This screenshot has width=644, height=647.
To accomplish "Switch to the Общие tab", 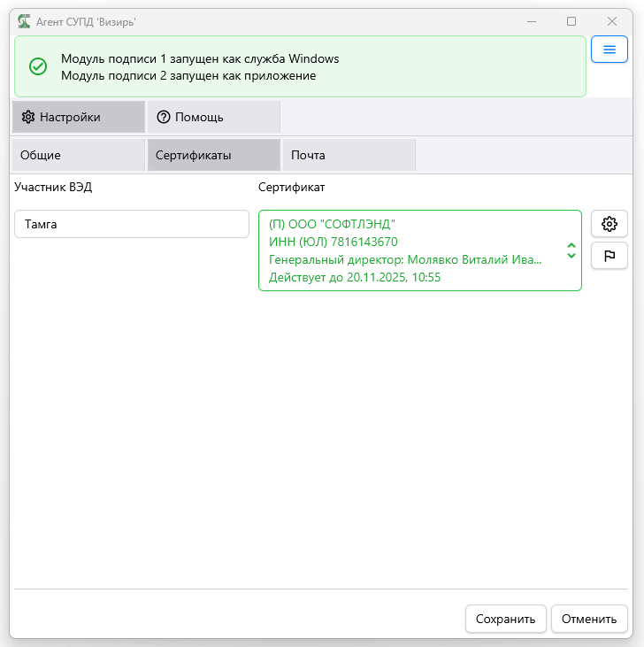I will pyautogui.click(x=79, y=155).
